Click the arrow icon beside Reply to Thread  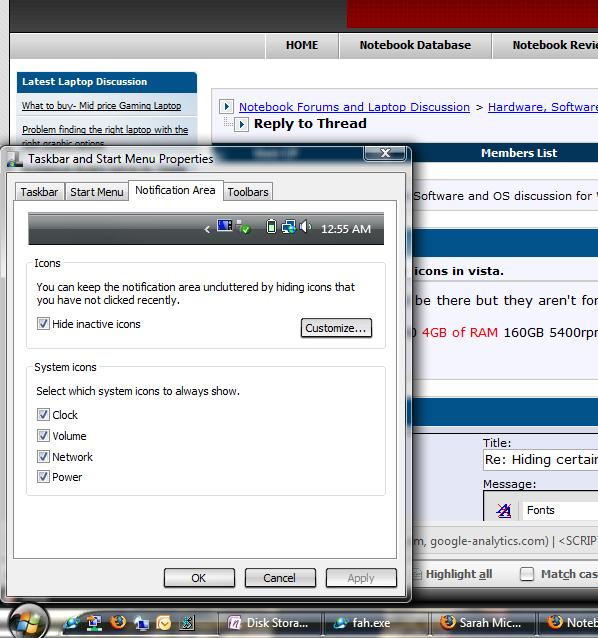point(241,124)
